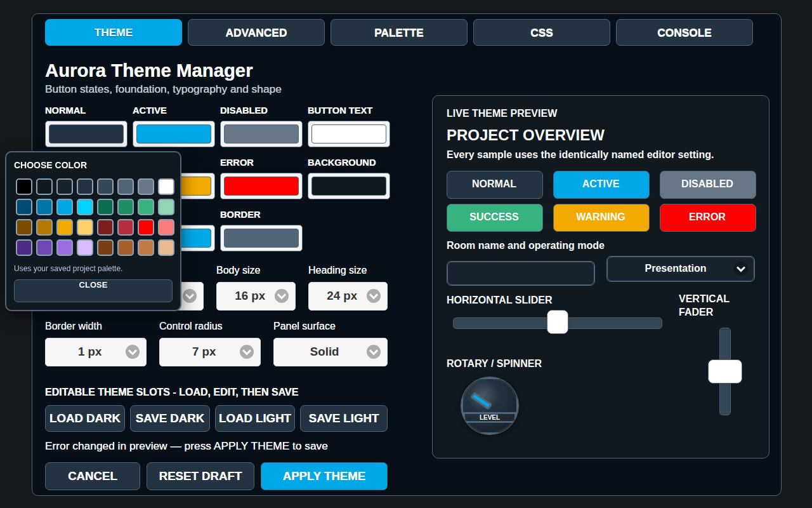Image resolution: width=812 pixels, height=508 pixels.
Task: Go to the CSS tab
Action: (542, 32)
